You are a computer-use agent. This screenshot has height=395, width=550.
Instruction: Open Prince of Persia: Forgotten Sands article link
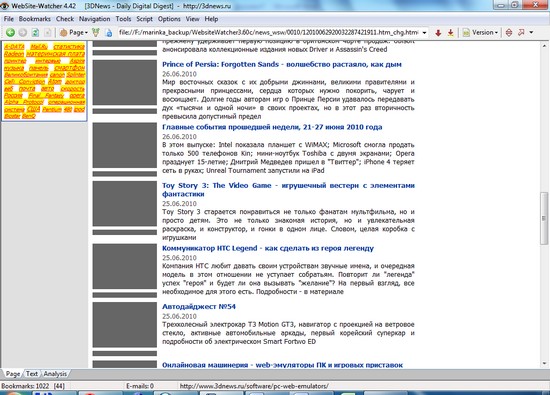pyautogui.click(x=282, y=64)
